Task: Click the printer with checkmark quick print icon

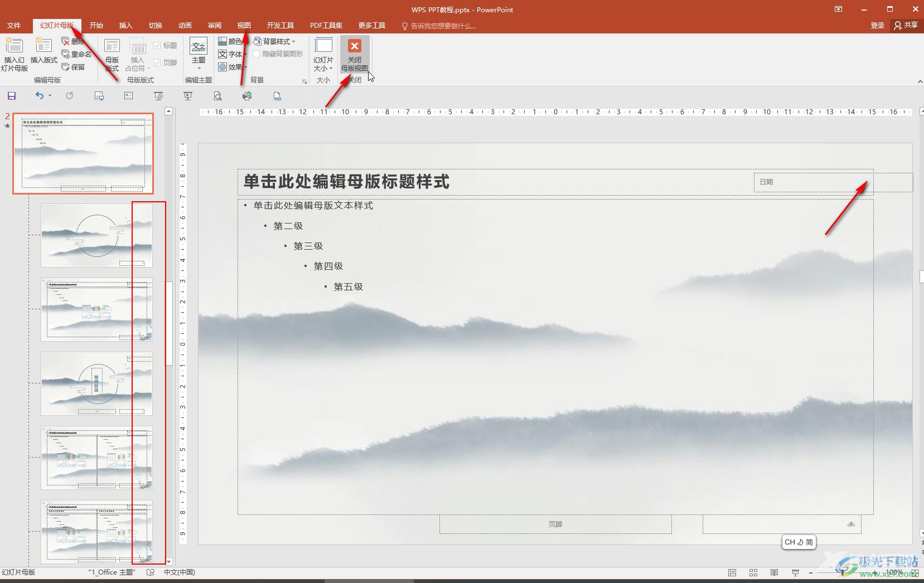Action: pyautogui.click(x=247, y=96)
